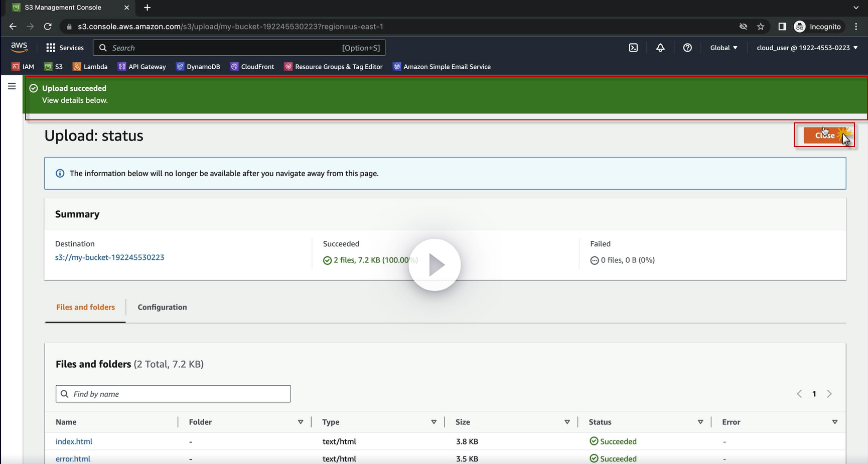Expand the left hamburger navigation menu
Screen dimensions: 868x464
(x=12, y=86)
